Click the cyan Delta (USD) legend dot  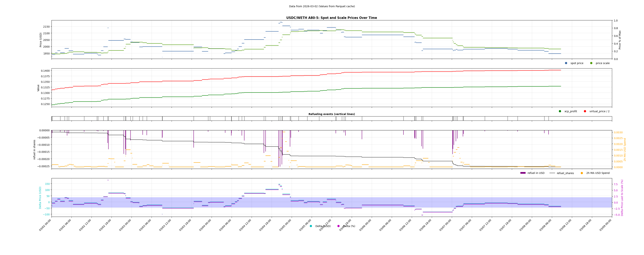point(311,226)
